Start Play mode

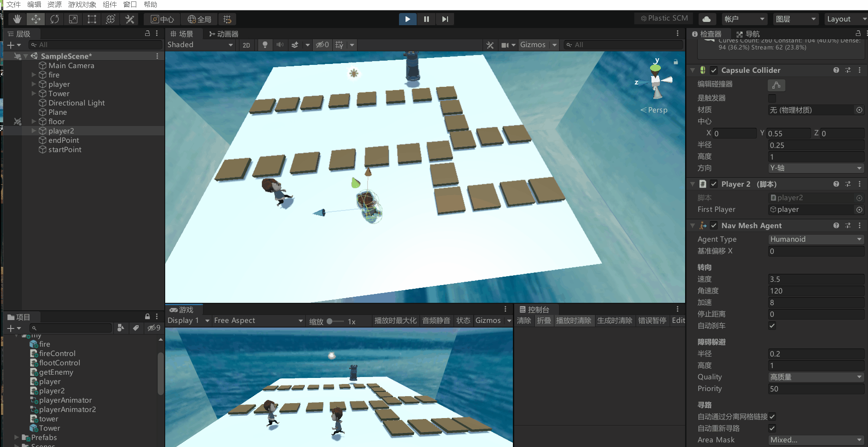[x=408, y=19]
